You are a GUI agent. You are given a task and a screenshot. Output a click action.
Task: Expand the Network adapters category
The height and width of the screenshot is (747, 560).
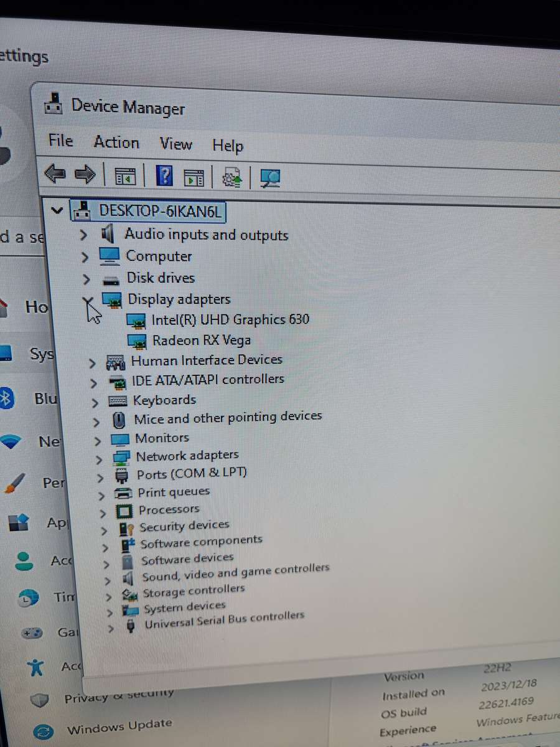99,459
